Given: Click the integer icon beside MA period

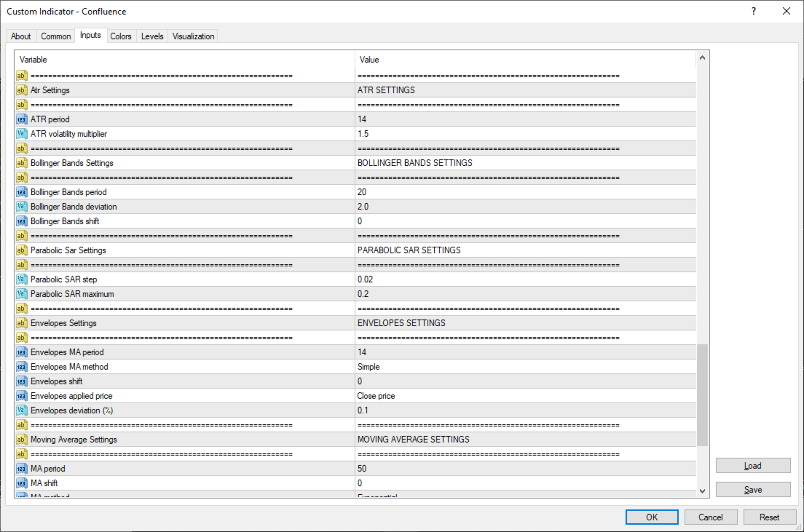Looking at the screenshot, I should [21, 469].
